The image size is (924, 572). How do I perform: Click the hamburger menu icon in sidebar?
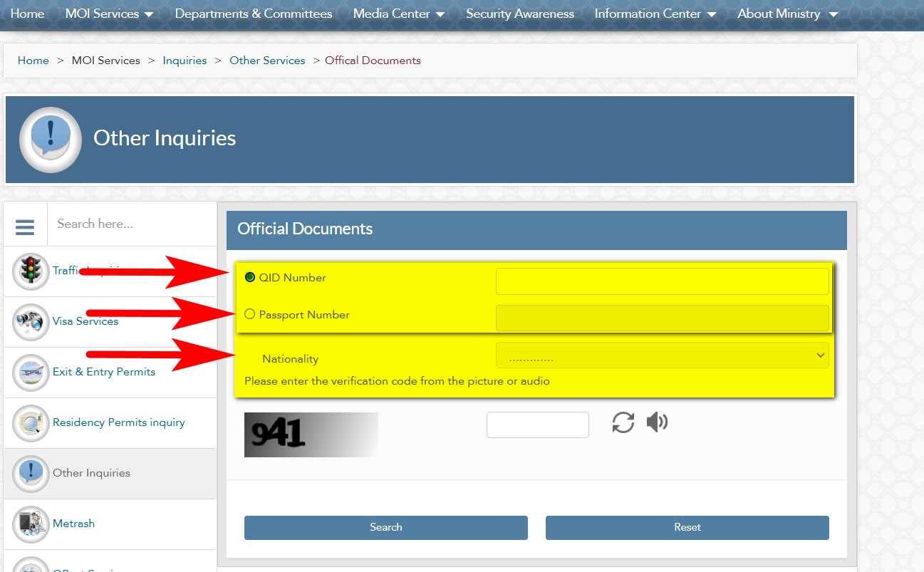coord(25,227)
